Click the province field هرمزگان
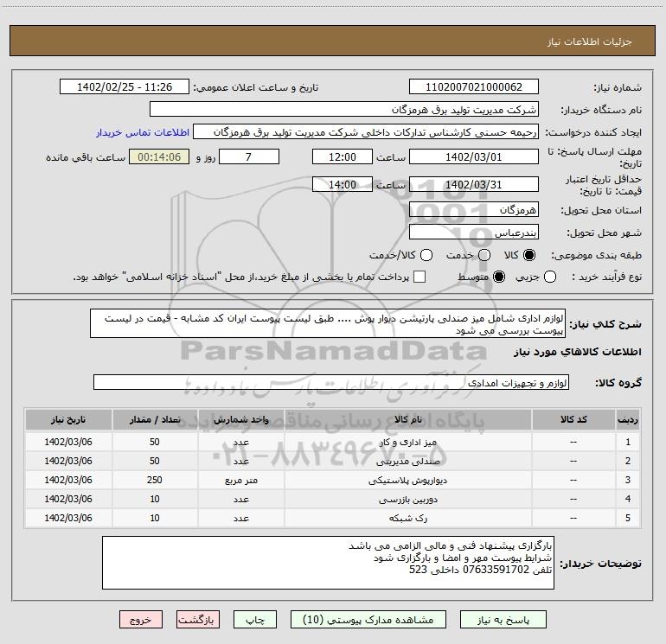Viewport: 666px width, 644px height. pos(474,209)
